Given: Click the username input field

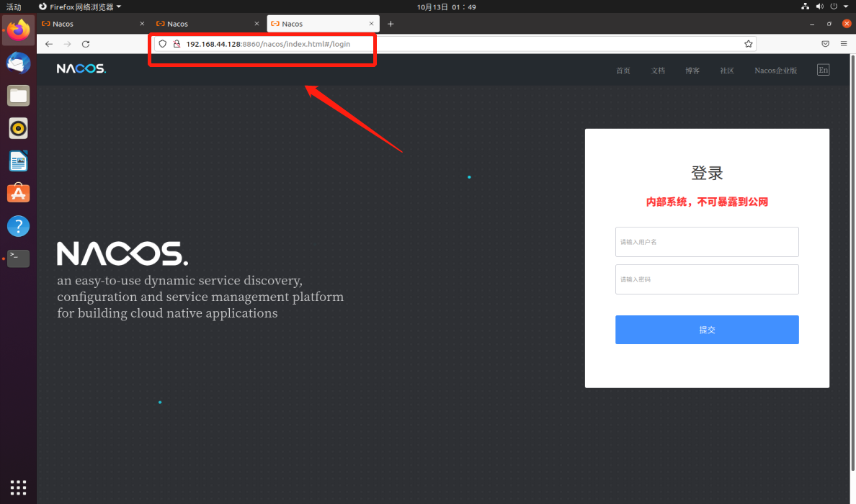Looking at the screenshot, I should [x=707, y=242].
